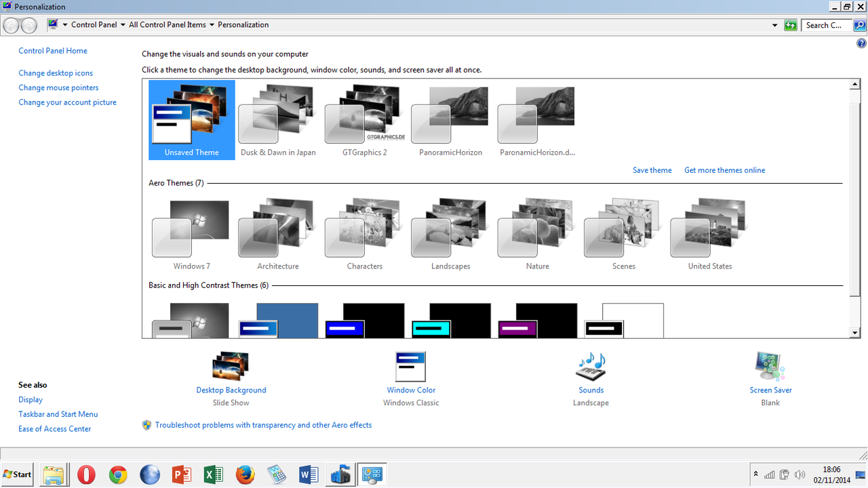This screenshot has height=488, width=868.
Task: Select the Scenes theme
Action: [x=624, y=235]
